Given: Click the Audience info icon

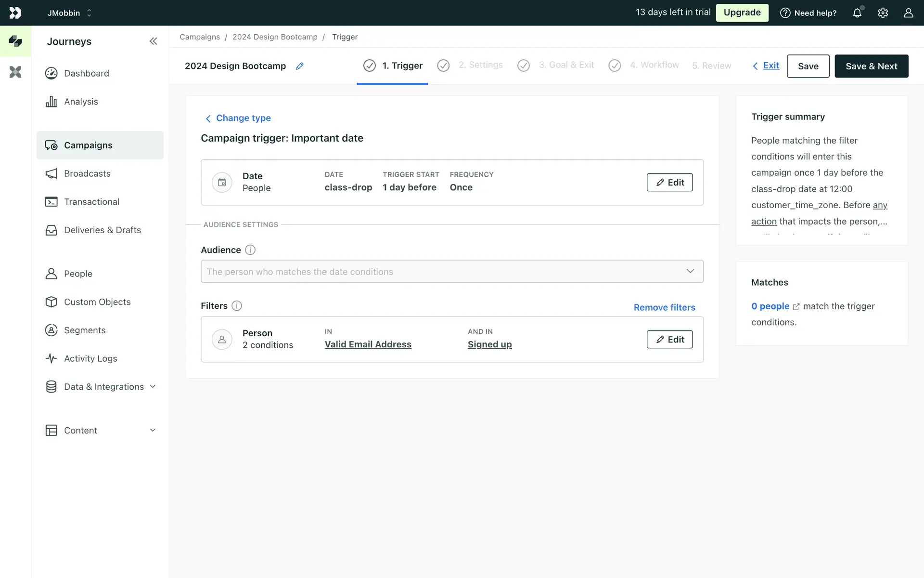Looking at the screenshot, I should coord(250,250).
